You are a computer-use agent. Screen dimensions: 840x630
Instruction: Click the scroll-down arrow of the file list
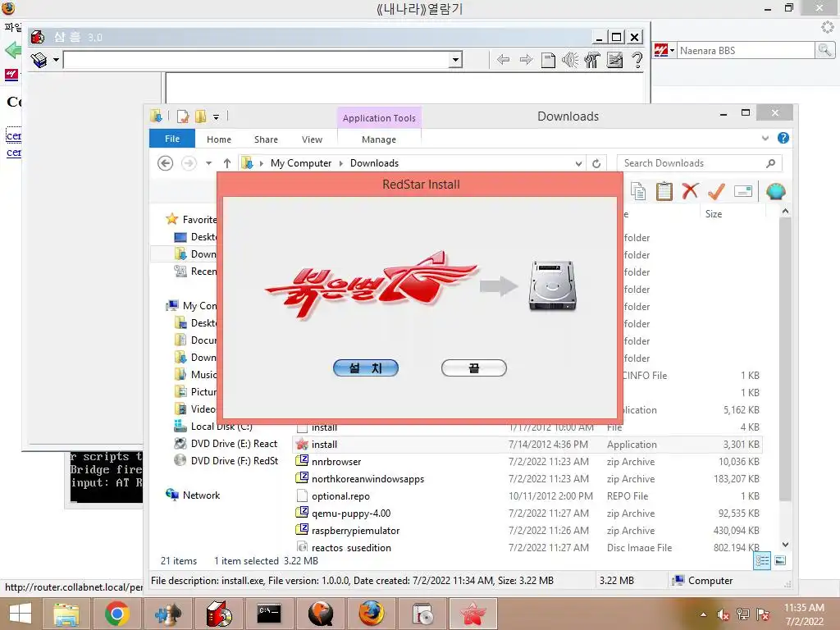pyautogui.click(x=785, y=545)
